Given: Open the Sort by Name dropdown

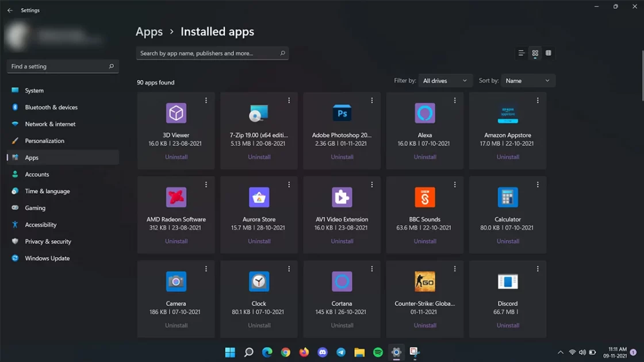Looking at the screenshot, I should (527, 81).
